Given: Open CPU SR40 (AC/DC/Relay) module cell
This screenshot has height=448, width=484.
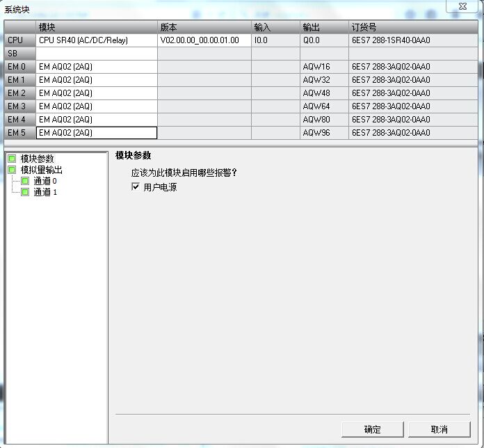Looking at the screenshot, I should pyautogui.click(x=97, y=40).
